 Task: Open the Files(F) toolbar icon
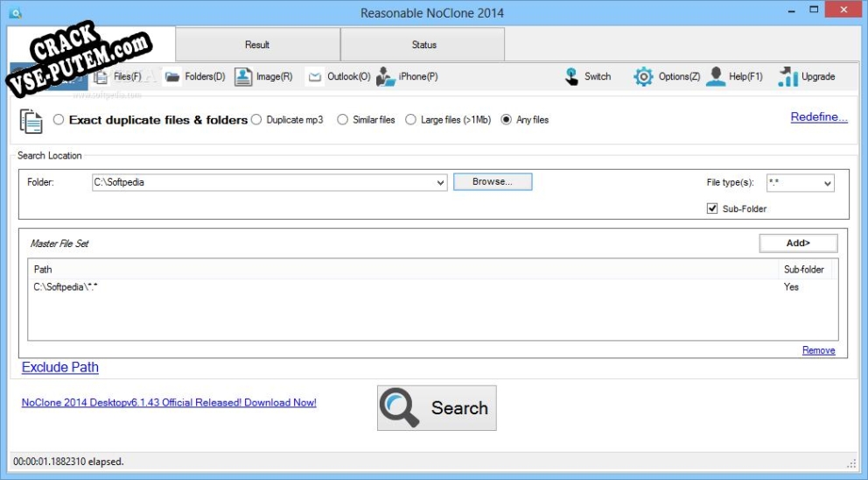101,77
